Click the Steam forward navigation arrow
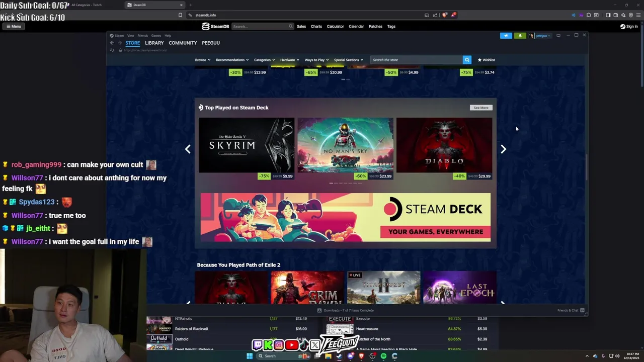The height and width of the screenshot is (362, 644). click(120, 43)
